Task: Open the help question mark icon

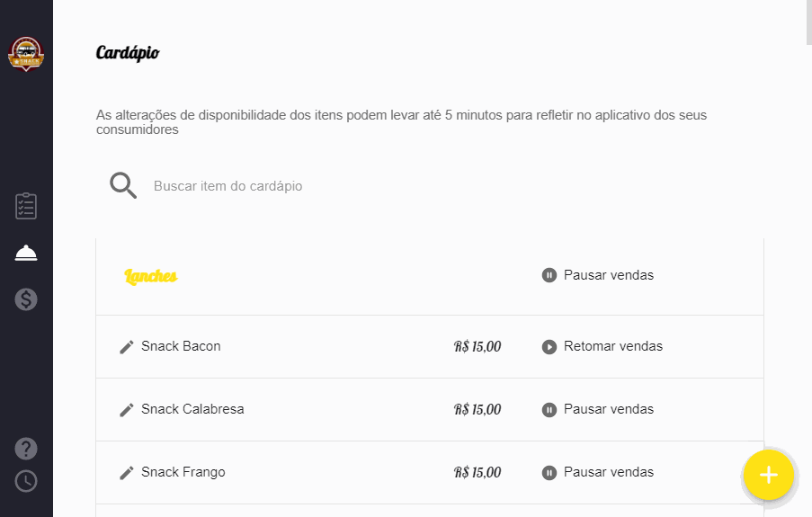Action: [x=26, y=448]
